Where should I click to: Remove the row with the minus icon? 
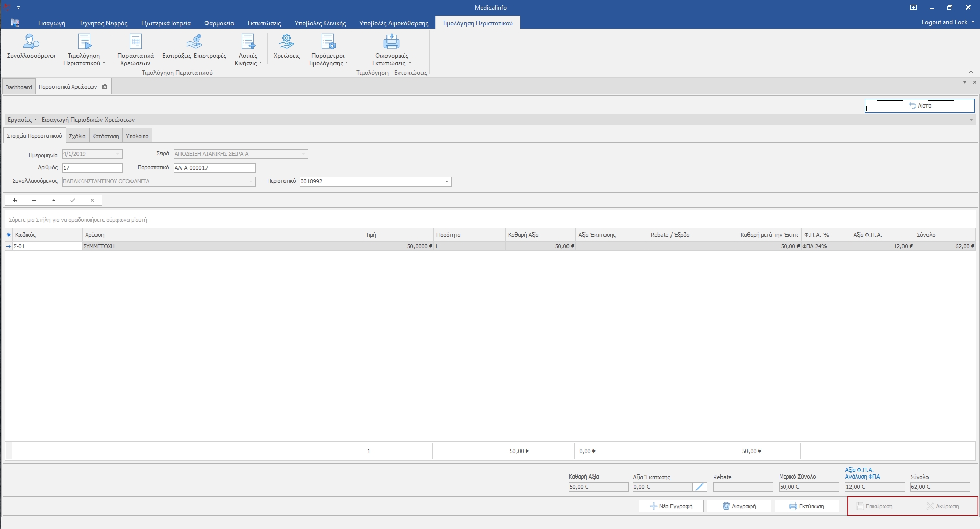point(34,201)
